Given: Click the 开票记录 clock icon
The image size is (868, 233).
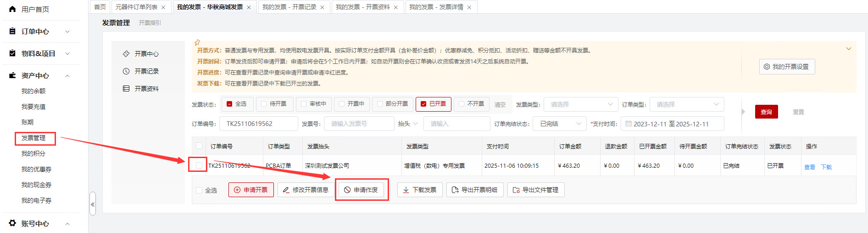Looking at the screenshot, I should click(x=126, y=71).
